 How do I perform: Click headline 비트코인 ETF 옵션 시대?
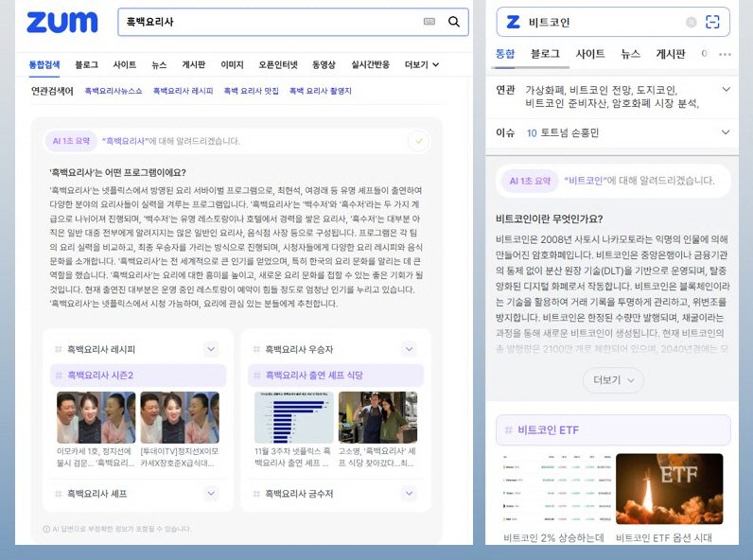664,537
